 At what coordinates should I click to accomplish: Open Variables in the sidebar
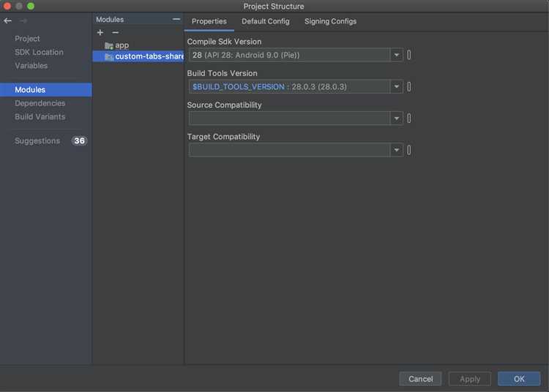(31, 66)
